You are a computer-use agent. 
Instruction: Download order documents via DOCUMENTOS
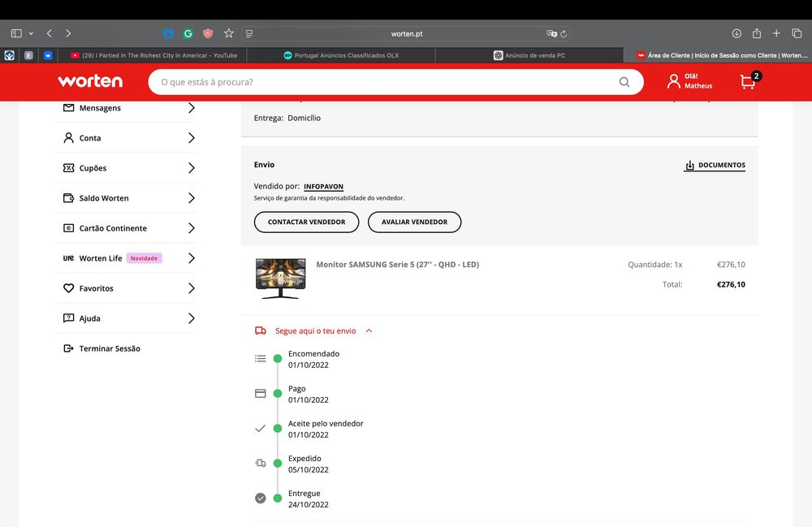715,165
